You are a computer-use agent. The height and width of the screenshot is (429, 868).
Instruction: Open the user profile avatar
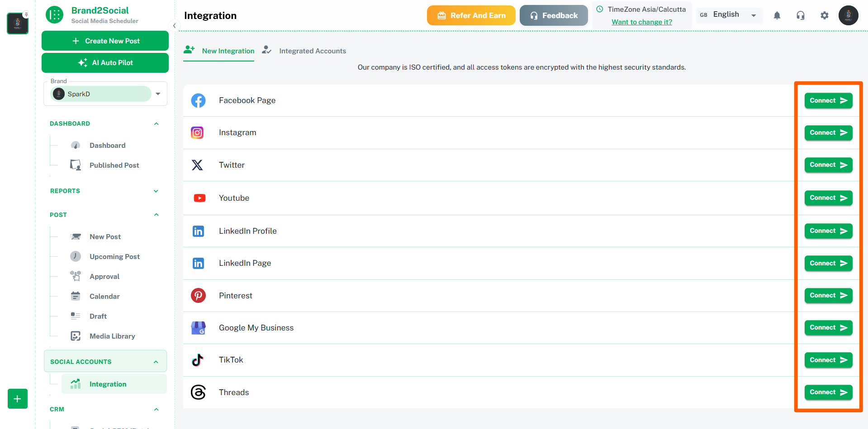(849, 15)
